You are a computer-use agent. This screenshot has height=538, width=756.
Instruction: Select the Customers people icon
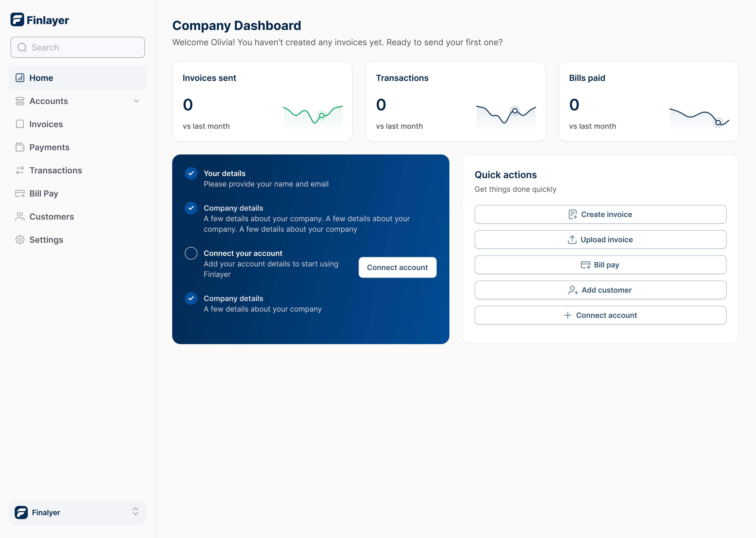pos(20,216)
